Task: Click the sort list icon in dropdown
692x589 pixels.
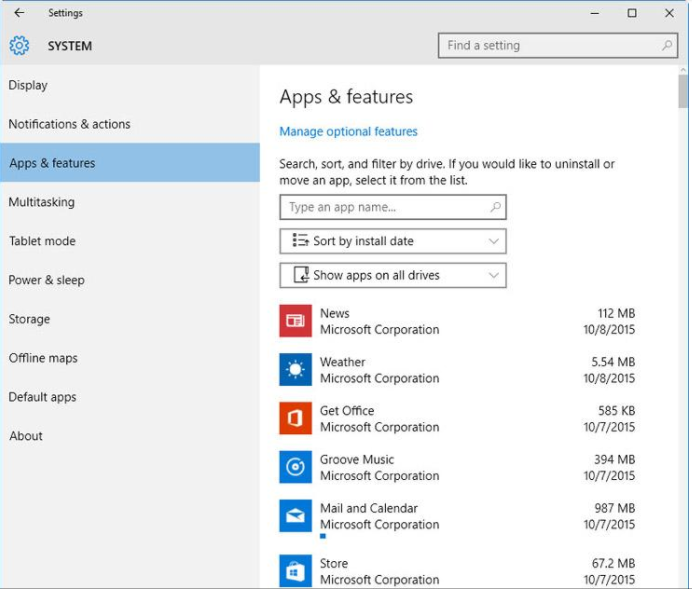Action: 301,240
